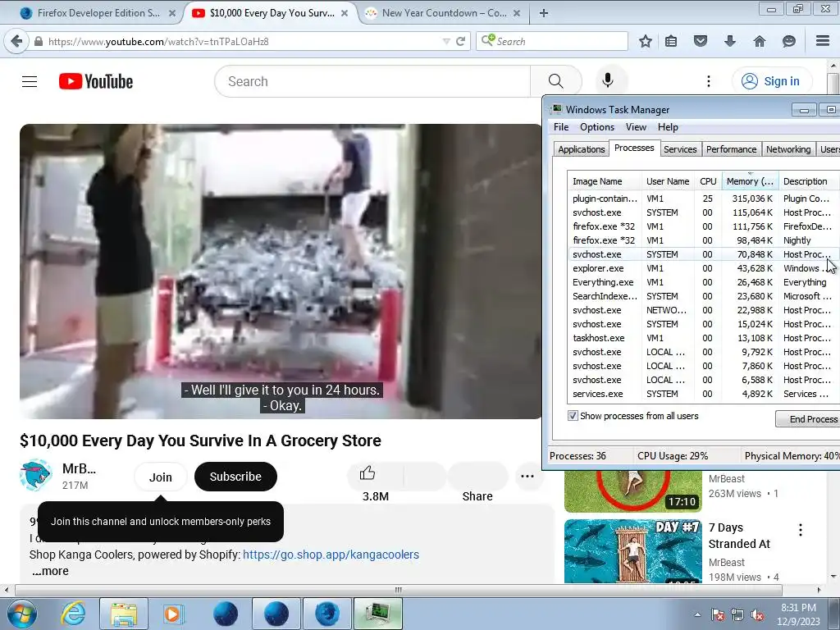Click the YouTube logo
The image size is (840, 630).
point(96,81)
